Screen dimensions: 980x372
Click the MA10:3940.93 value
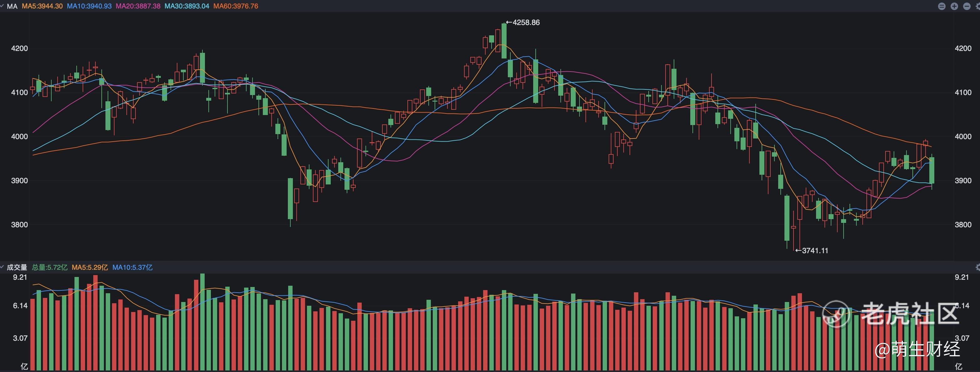(89, 6)
